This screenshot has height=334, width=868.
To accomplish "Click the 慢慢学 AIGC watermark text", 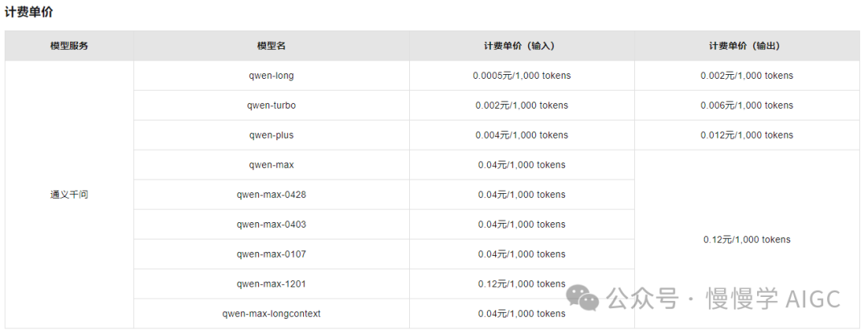I will [x=773, y=299].
